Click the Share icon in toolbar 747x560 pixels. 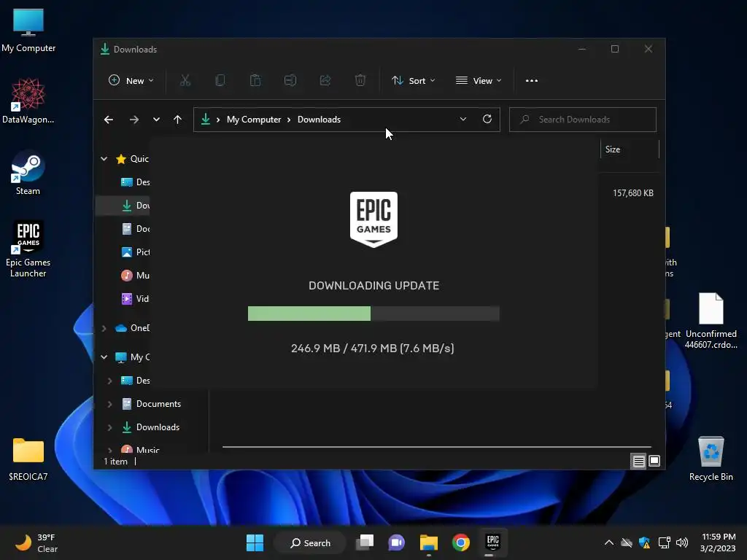(x=325, y=80)
